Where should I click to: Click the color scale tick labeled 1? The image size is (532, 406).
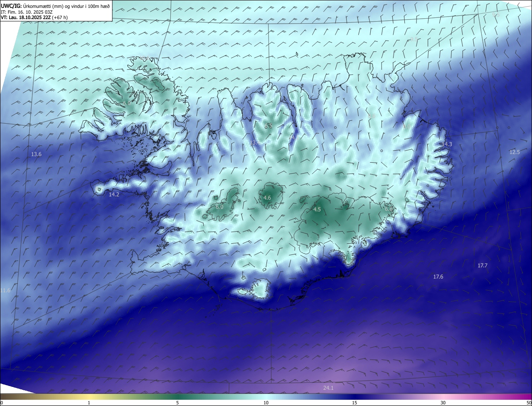pyautogui.click(x=89, y=403)
